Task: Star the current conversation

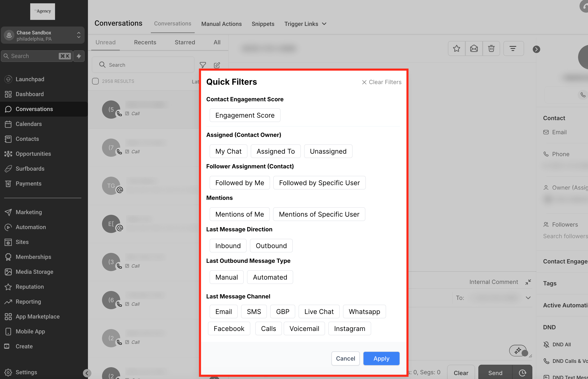Action: coord(456,48)
